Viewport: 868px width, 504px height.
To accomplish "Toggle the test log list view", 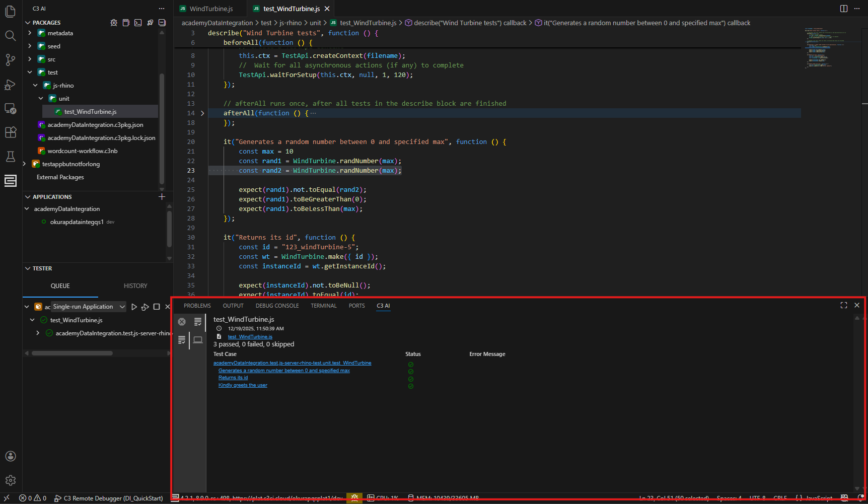I will 198,322.
